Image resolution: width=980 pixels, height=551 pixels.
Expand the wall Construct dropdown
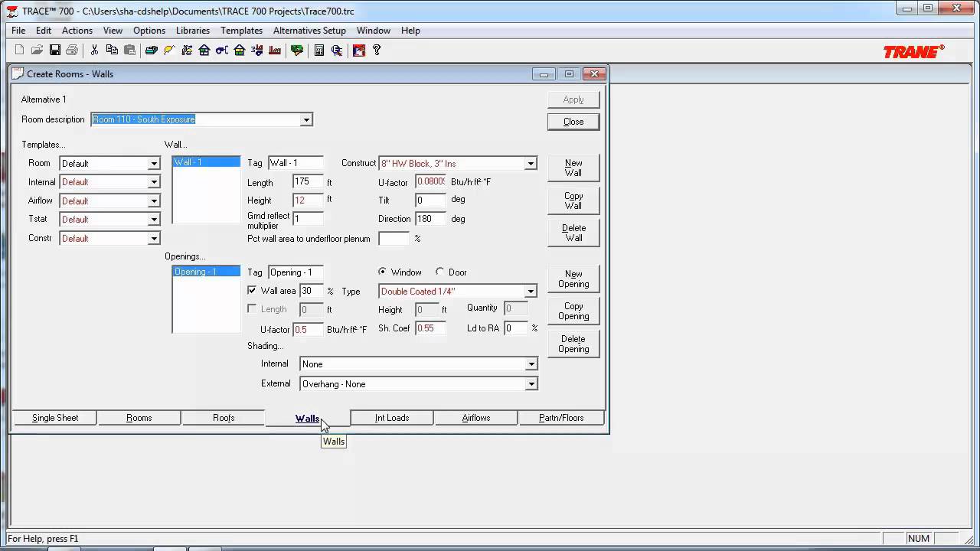tap(531, 163)
